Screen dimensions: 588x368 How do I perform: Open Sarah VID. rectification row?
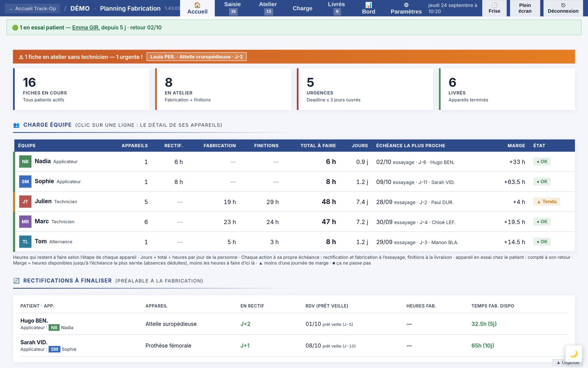pyautogui.click(x=294, y=346)
